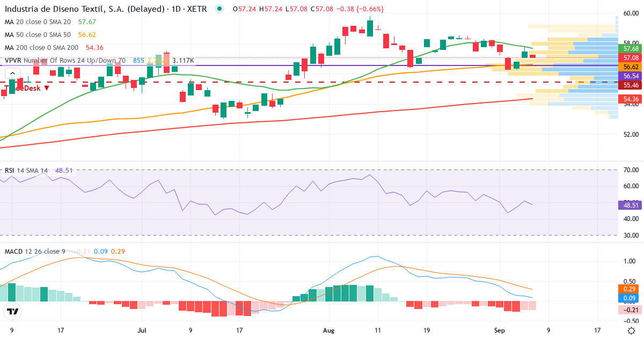Click the open price O57.24 value
Screen dimensions: 644x338
[x=244, y=9]
